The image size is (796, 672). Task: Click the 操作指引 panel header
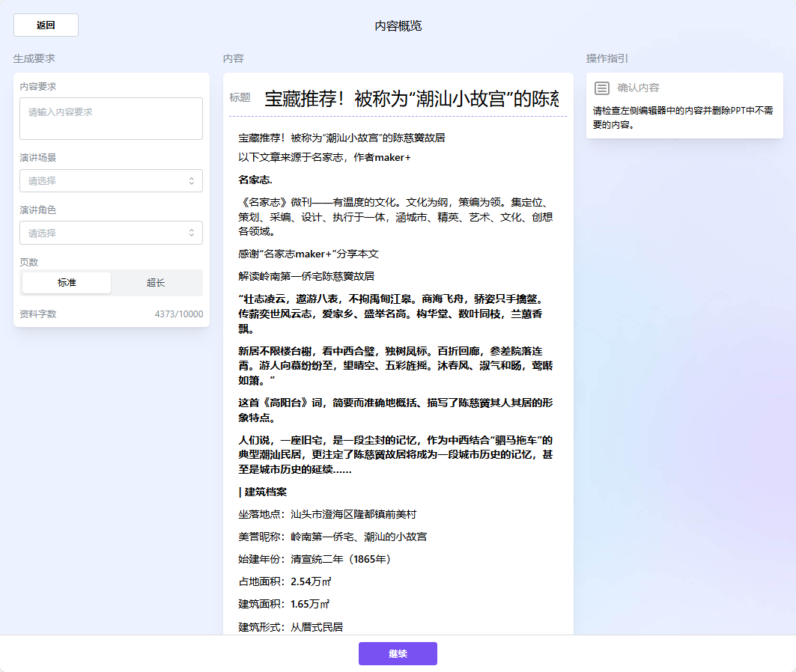click(x=605, y=58)
